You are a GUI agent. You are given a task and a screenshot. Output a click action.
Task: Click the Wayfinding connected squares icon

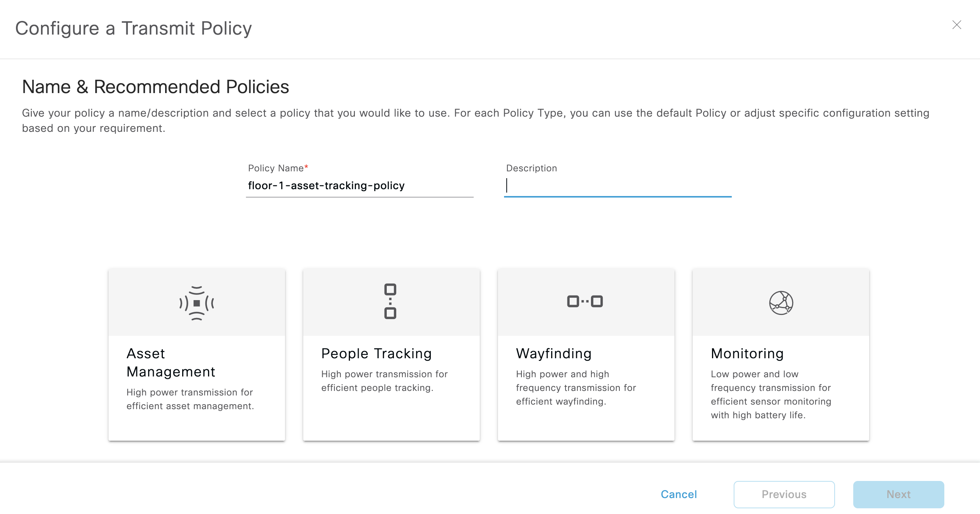[585, 301]
